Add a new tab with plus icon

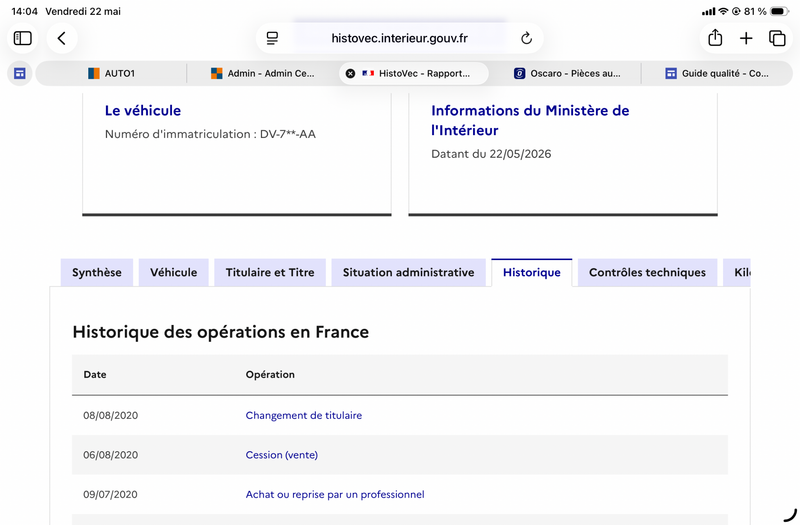click(746, 38)
